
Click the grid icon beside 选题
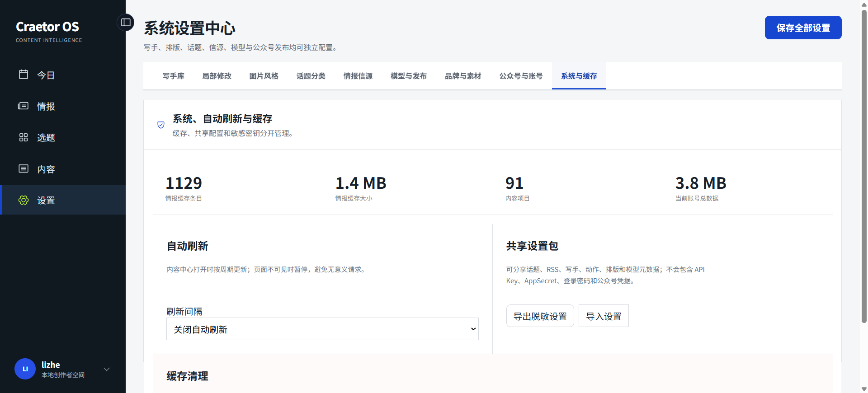click(x=24, y=137)
